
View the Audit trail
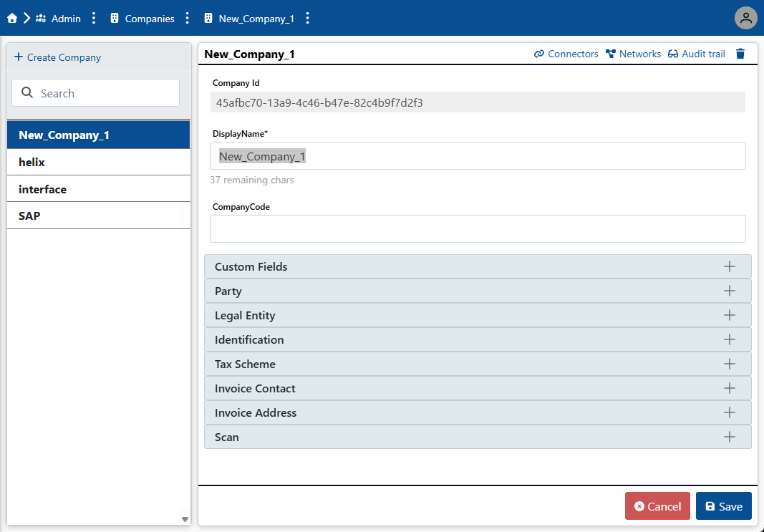coord(696,54)
